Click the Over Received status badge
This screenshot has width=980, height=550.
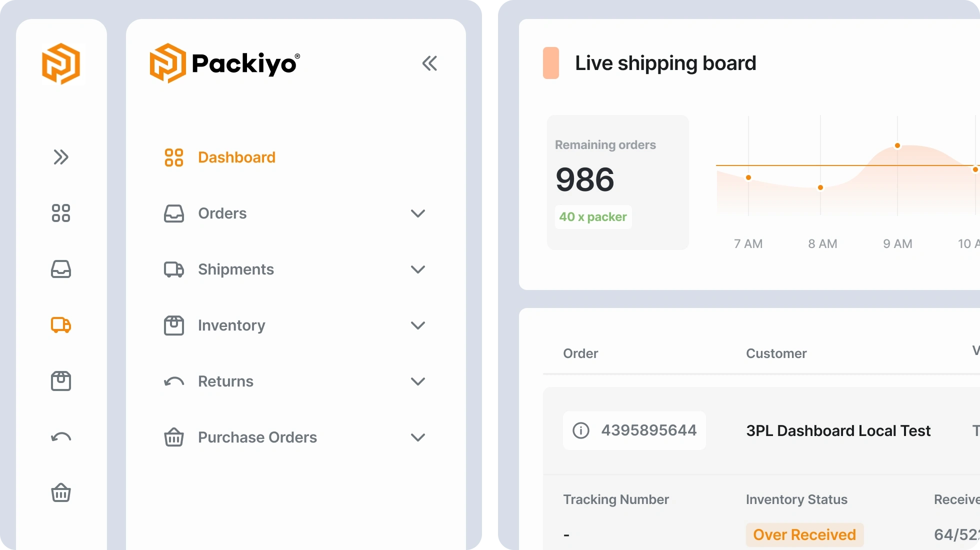click(804, 535)
